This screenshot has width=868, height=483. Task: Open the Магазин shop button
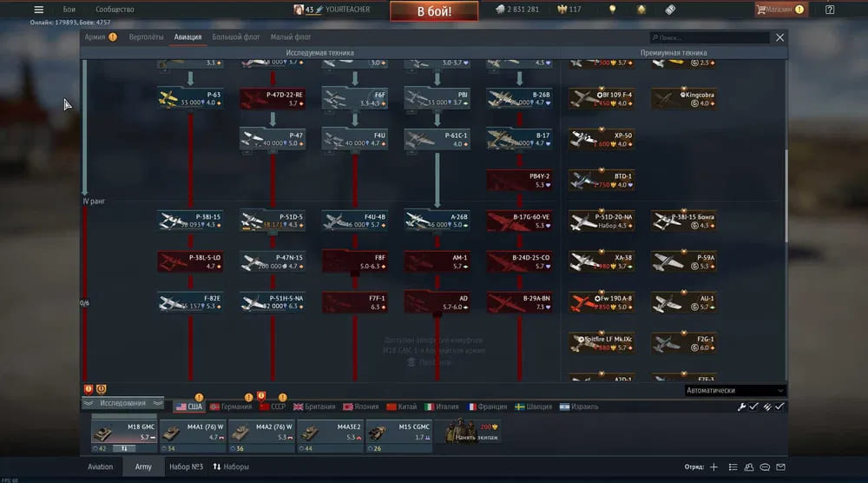780,10
